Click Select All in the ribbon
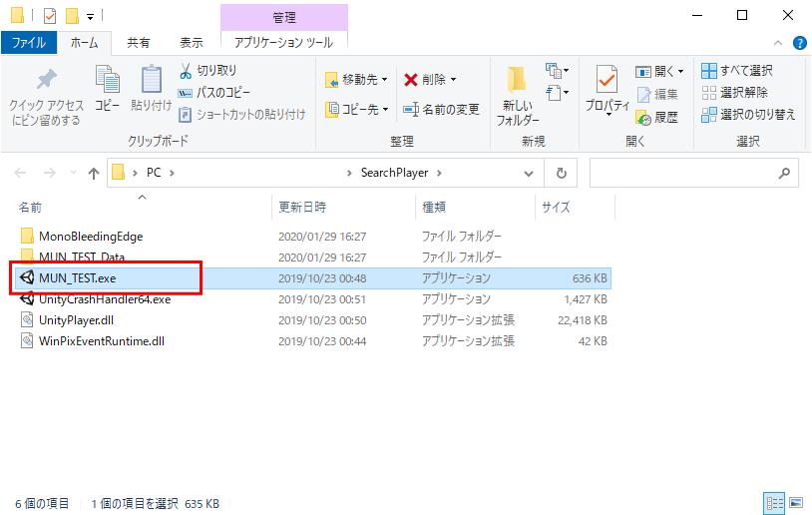The image size is (812, 515). tap(737, 71)
